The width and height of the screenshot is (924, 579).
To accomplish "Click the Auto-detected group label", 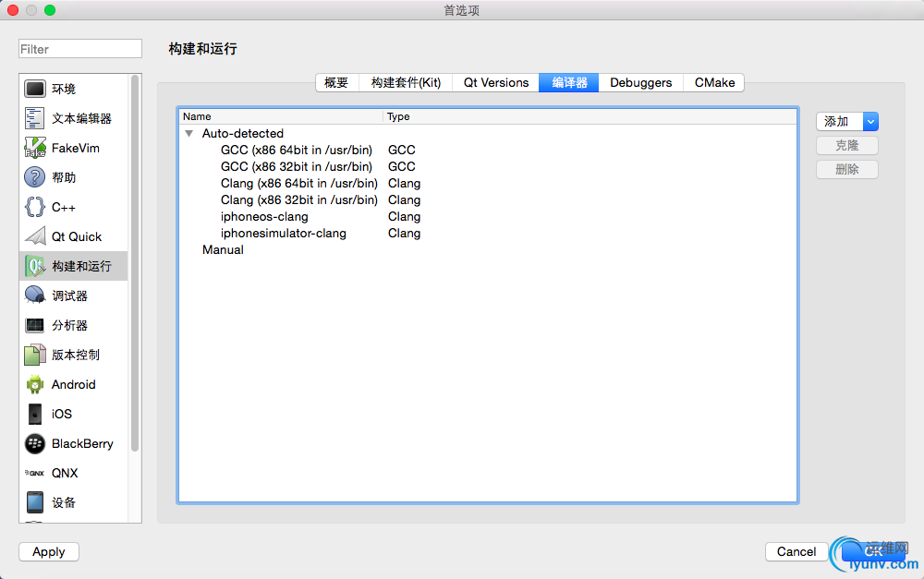I will [243, 134].
